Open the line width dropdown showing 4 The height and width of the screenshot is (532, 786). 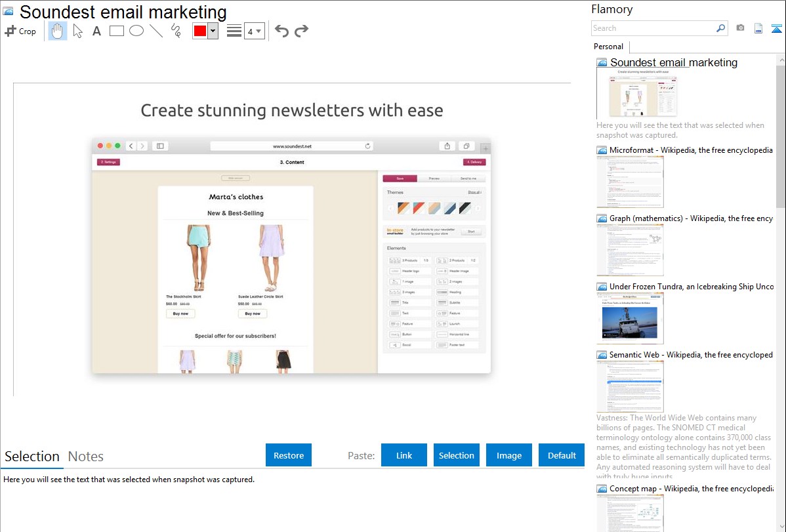(x=255, y=31)
